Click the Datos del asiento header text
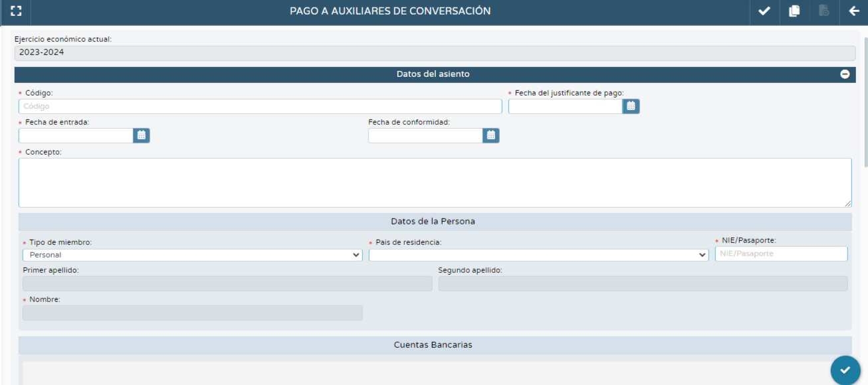 coord(433,74)
